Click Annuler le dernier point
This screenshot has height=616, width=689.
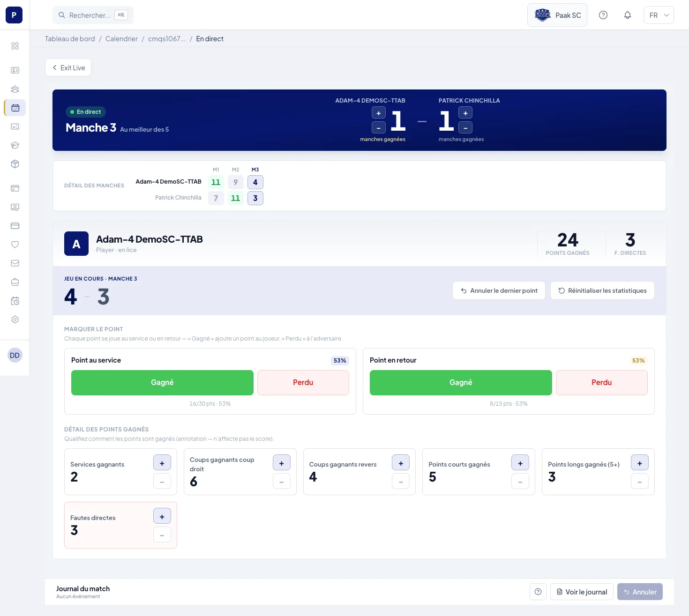tap(499, 290)
